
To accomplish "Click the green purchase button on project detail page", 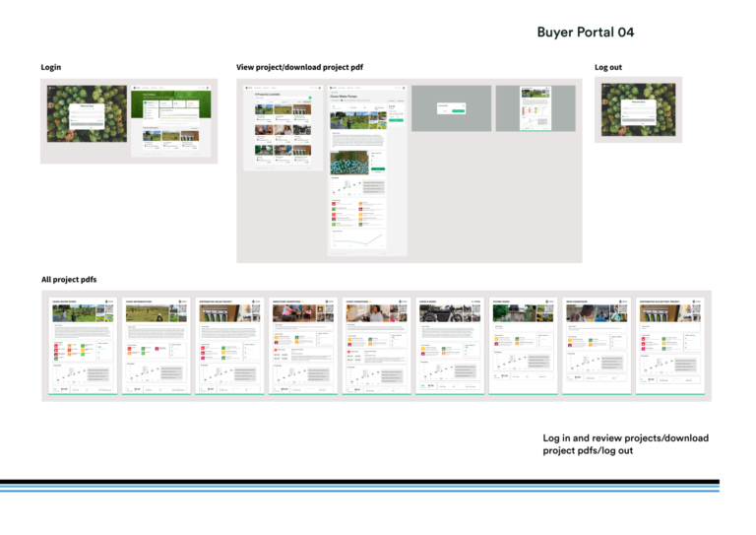I will [x=396, y=120].
